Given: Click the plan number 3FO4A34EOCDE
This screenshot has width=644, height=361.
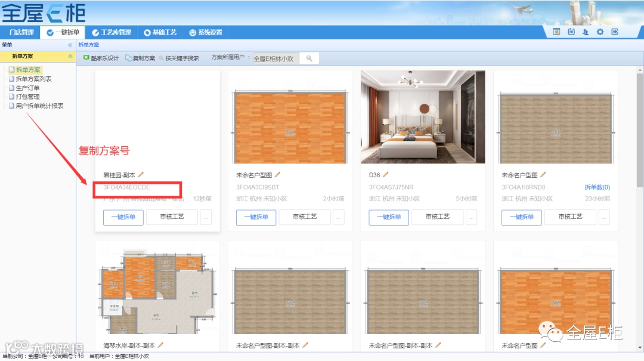Looking at the screenshot, I should tap(126, 187).
